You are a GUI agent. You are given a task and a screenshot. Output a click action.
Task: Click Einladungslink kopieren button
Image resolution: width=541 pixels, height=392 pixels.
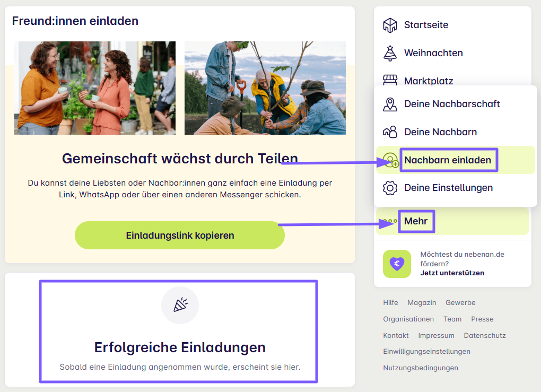pos(180,236)
